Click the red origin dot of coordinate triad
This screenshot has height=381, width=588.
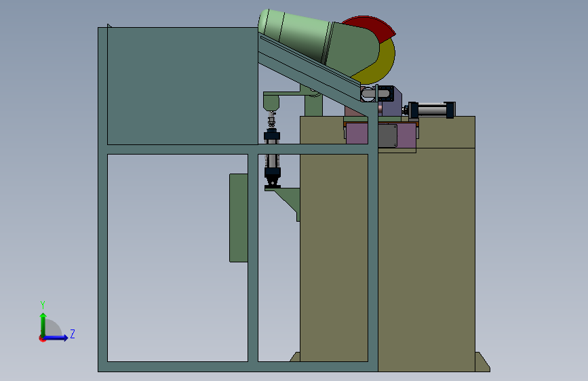click(x=42, y=338)
